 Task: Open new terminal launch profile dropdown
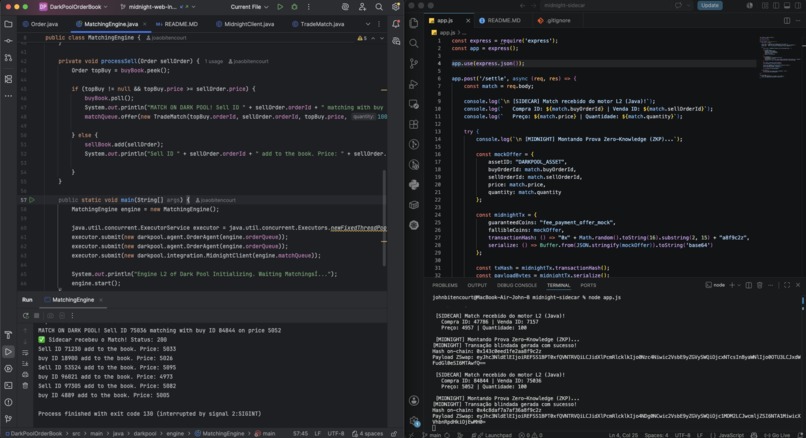pyautogui.click(x=739, y=285)
